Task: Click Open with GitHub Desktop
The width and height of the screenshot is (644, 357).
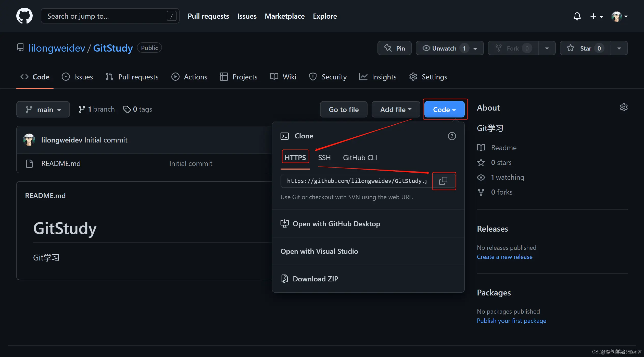Action: coord(336,224)
